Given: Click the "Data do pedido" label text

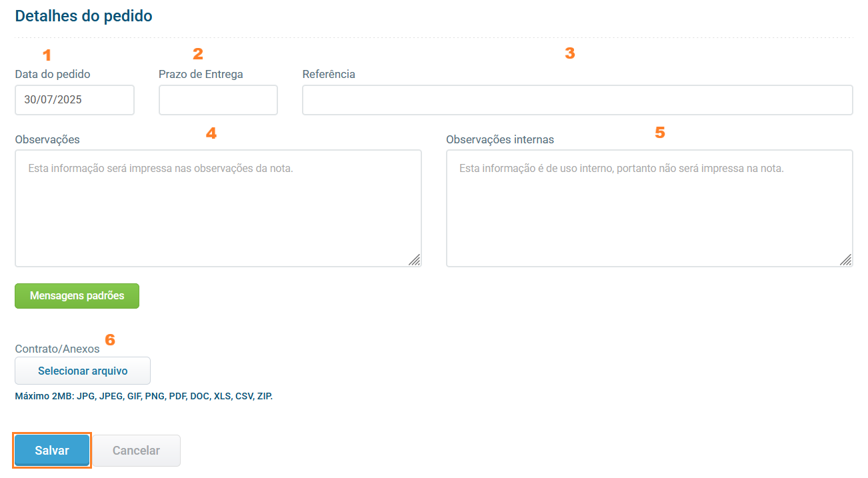Looking at the screenshot, I should [x=53, y=74].
